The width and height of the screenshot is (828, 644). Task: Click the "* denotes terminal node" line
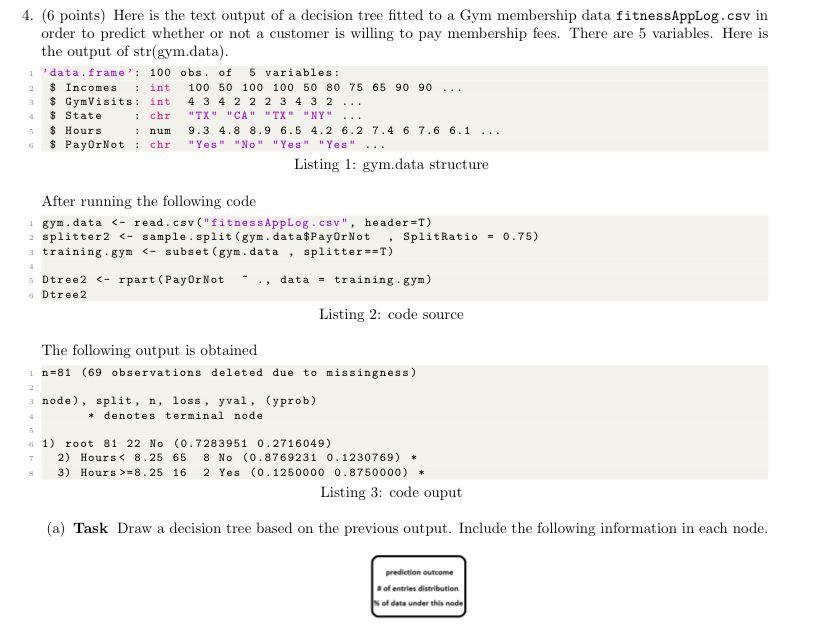click(176, 416)
